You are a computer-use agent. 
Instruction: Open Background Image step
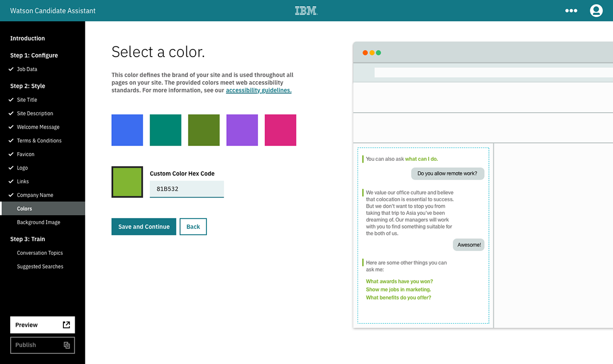38,222
